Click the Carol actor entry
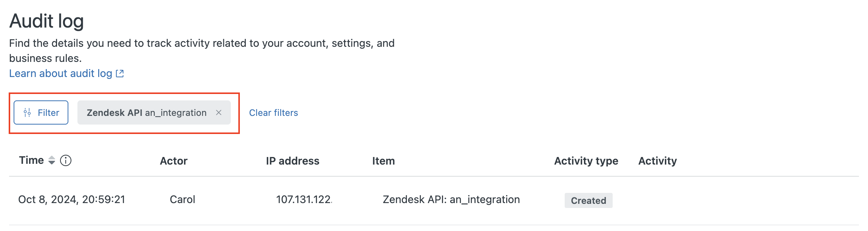The image size is (868, 231). pyautogui.click(x=182, y=199)
